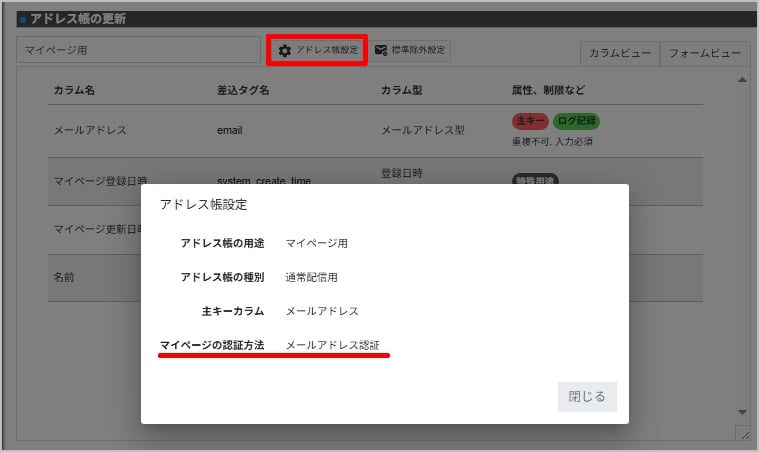759x452 pixels.
Task: Click the envelope icon for 標準除外設定
Action: 381,51
